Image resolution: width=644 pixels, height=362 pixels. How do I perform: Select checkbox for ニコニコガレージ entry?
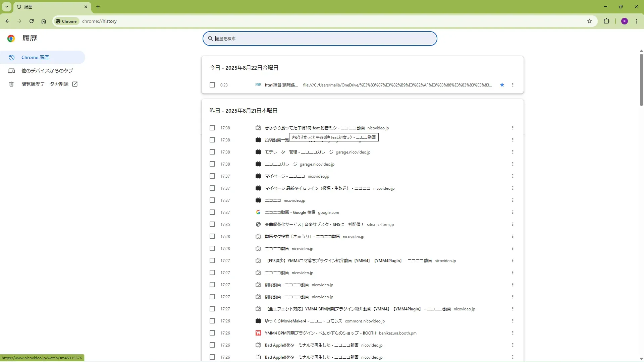coord(212,164)
